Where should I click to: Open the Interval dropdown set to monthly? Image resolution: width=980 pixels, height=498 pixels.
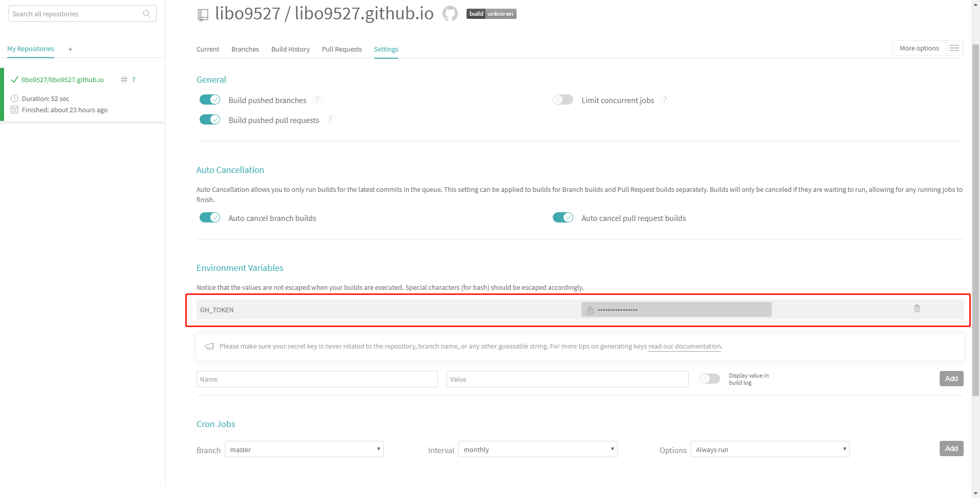coord(538,449)
